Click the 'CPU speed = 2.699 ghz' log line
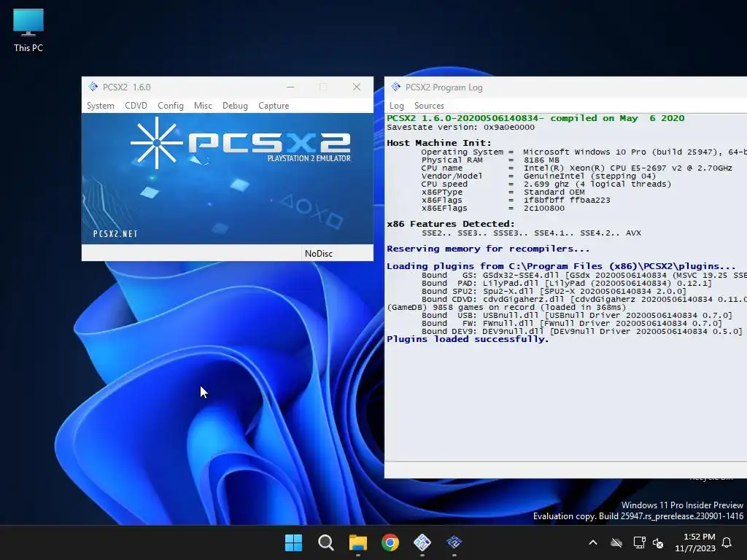Image resolution: width=747 pixels, height=560 pixels. click(546, 184)
